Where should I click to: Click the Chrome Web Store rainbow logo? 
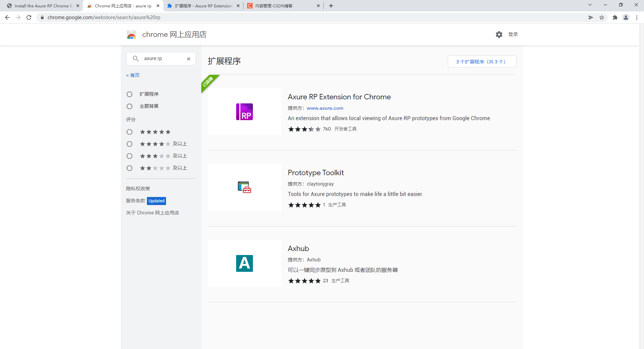(x=131, y=35)
